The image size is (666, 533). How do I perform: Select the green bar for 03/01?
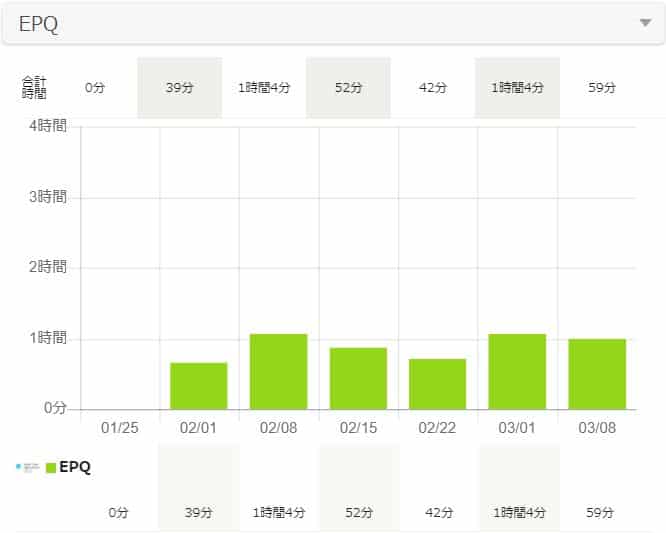pos(517,371)
